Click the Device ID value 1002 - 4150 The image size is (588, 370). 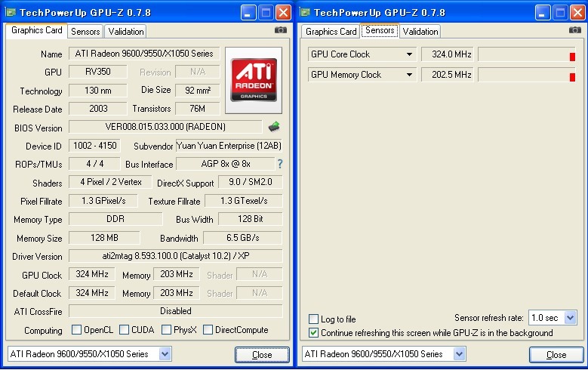point(94,146)
